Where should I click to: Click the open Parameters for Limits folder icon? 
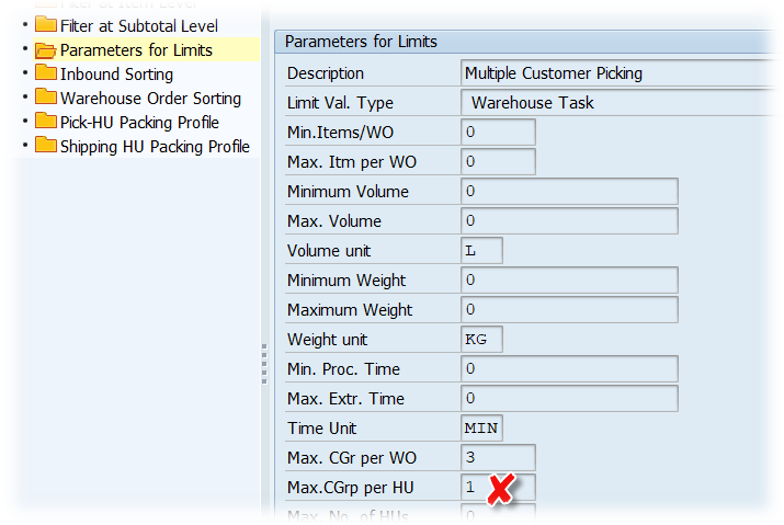point(46,50)
